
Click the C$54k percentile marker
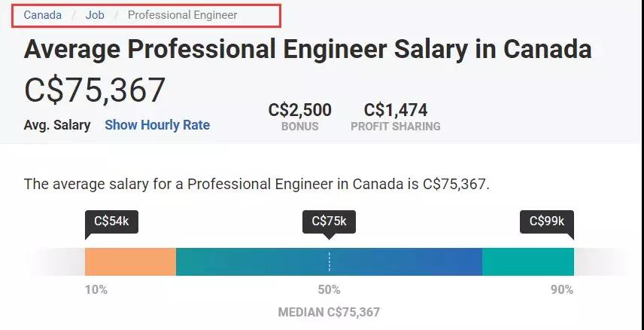[x=111, y=222]
